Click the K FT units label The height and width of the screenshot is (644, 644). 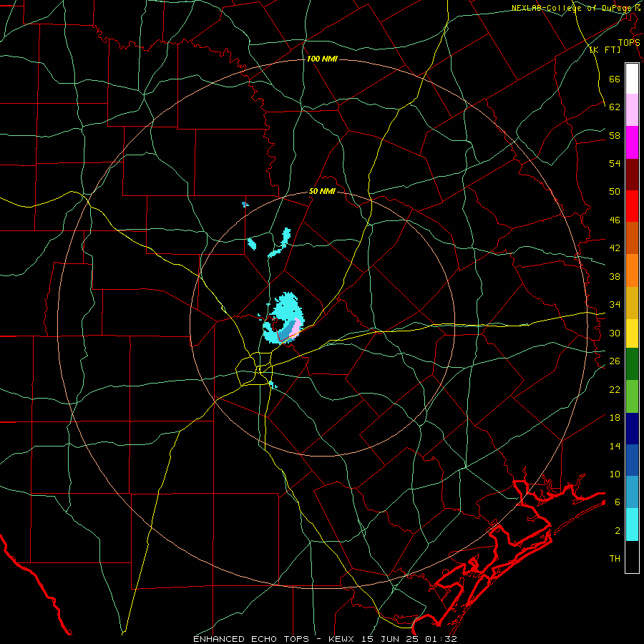[605, 49]
